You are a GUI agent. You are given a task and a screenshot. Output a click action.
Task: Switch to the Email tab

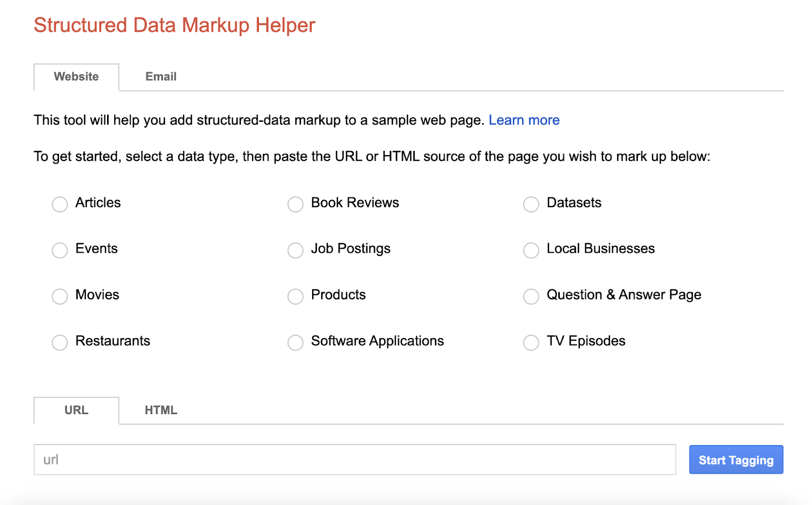(x=160, y=77)
